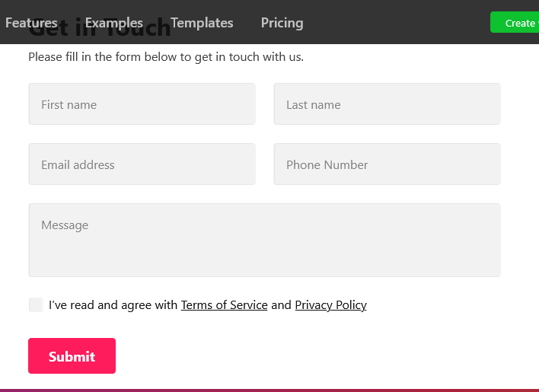Screen dimensions: 539x392
Task: Click the Phone Number field
Action: tap(387, 164)
